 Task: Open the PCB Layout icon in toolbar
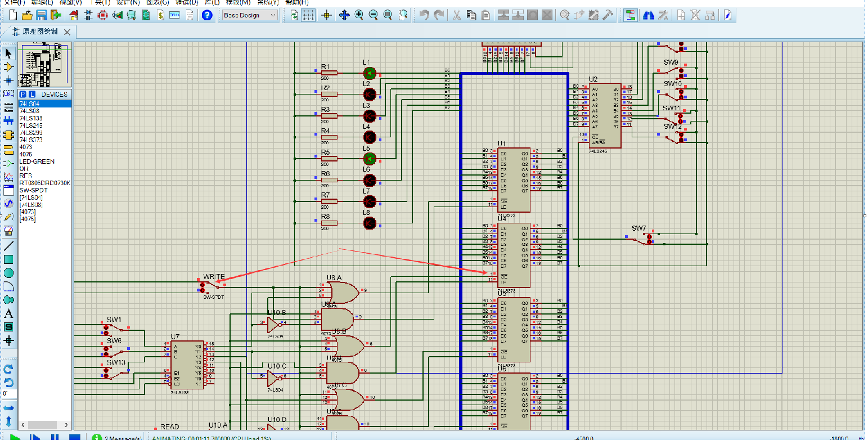click(102, 15)
